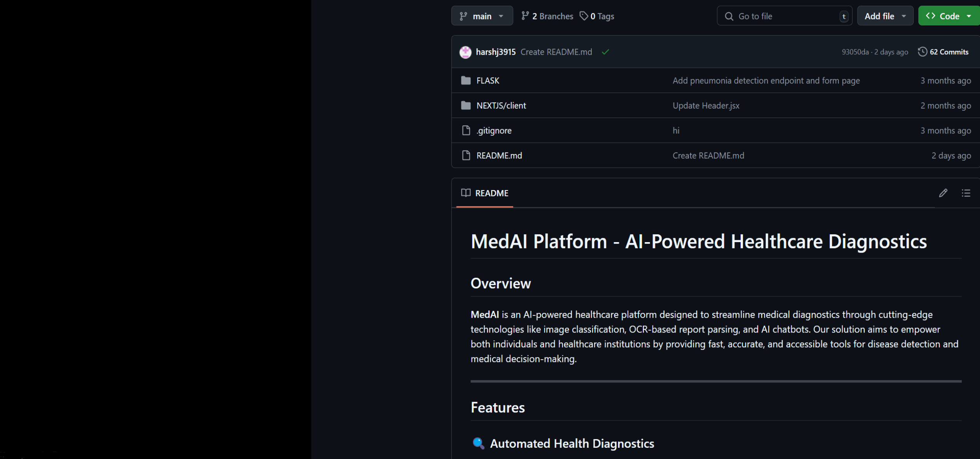Open the .gitignore file
The image size is (980, 459).
[494, 131]
